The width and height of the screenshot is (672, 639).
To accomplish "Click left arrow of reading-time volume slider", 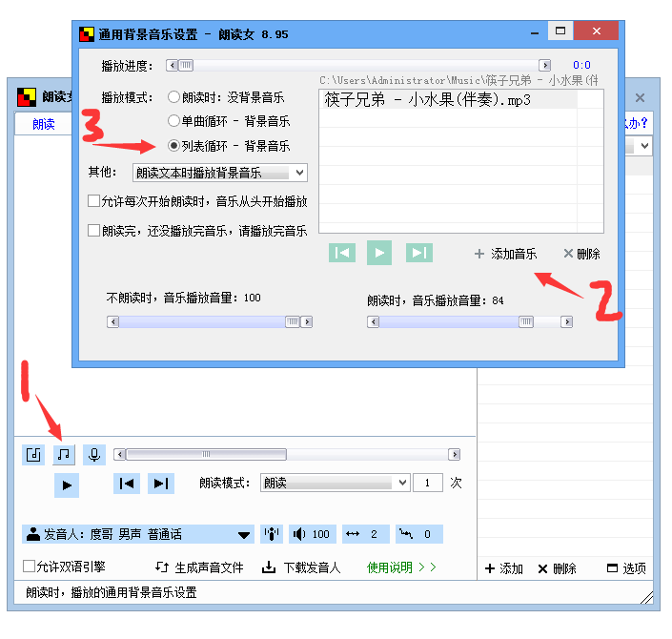I will pos(374,321).
